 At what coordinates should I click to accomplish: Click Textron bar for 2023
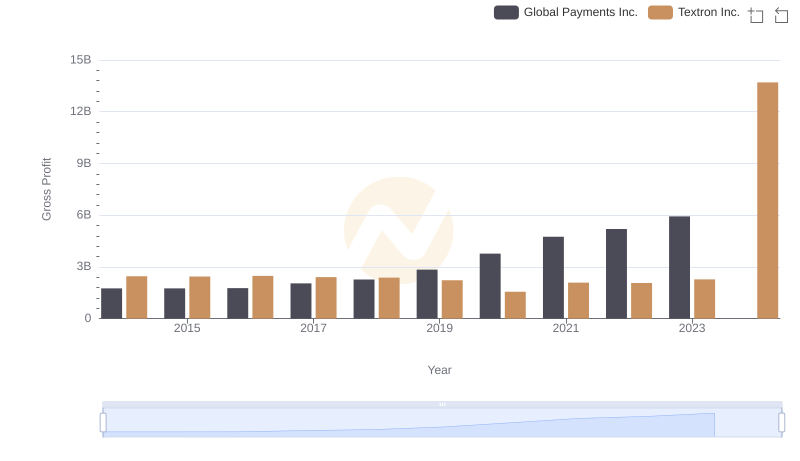[704, 299]
